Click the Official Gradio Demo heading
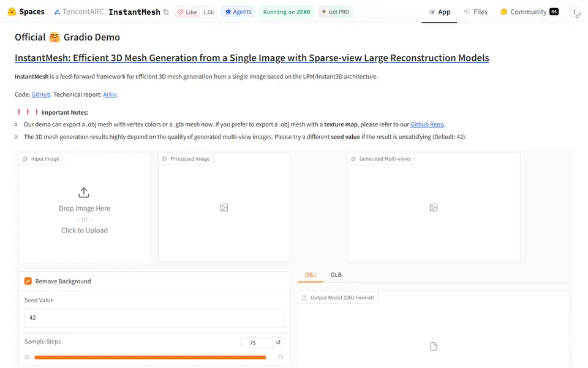 coord(67,37)
